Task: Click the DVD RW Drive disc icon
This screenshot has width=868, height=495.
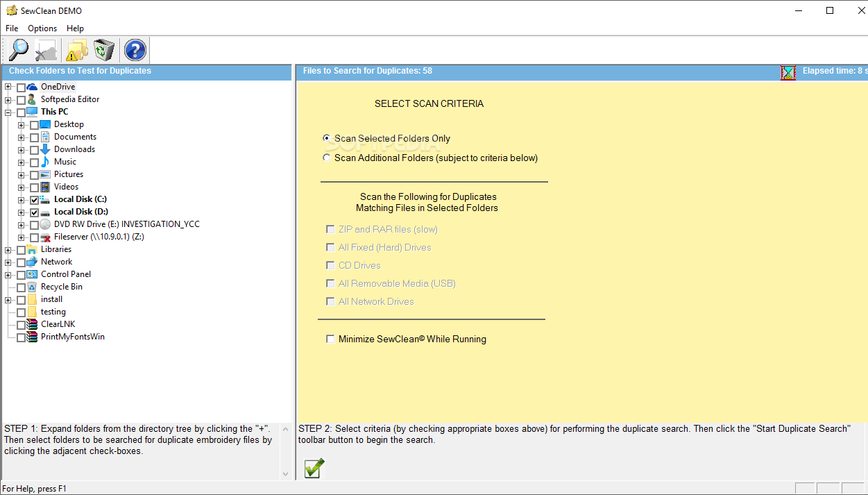Action: point(45,224)
